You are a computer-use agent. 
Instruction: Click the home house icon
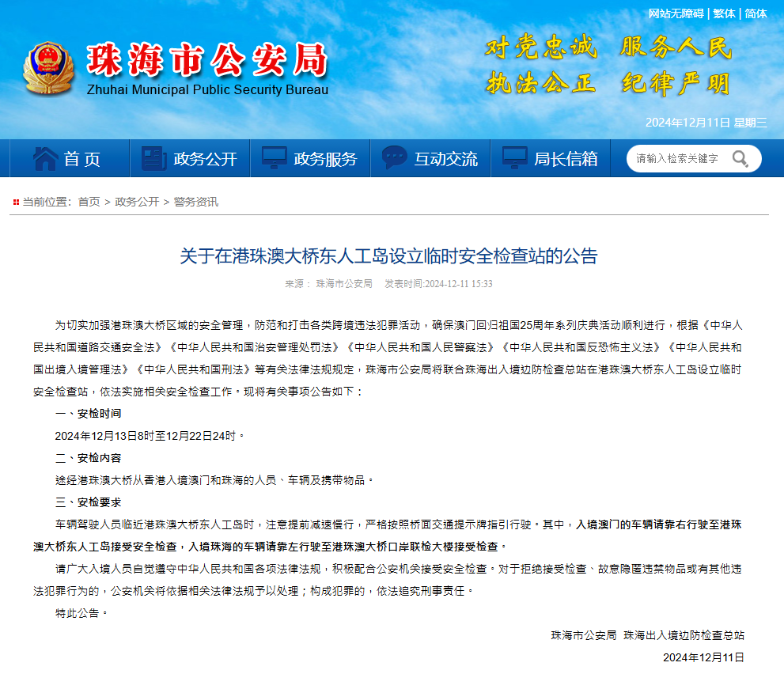tap(44, 158)
